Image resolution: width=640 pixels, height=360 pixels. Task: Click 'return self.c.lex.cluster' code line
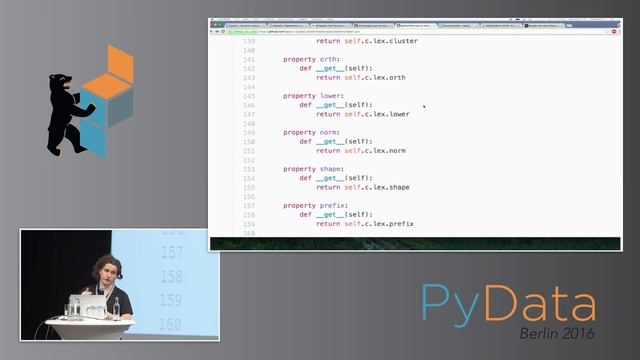[367, 41]
